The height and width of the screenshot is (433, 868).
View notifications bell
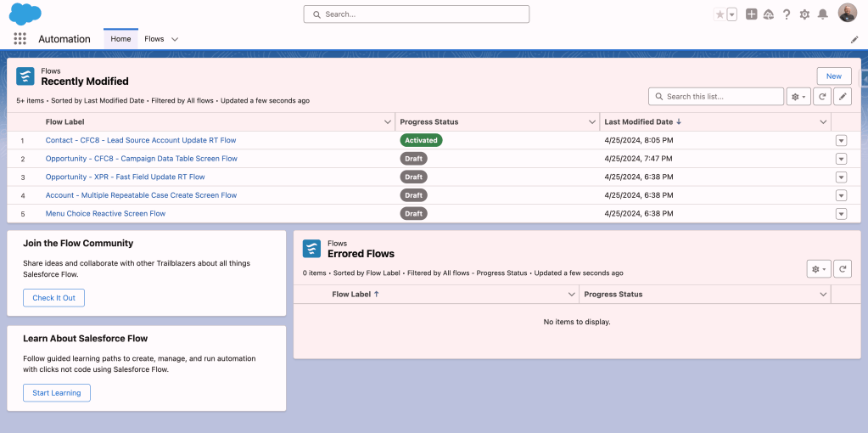[822, 14]
